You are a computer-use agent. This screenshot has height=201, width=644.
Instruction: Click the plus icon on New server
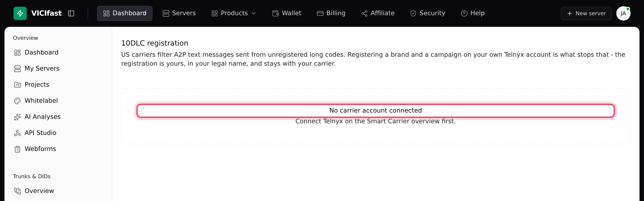(570, 13)
